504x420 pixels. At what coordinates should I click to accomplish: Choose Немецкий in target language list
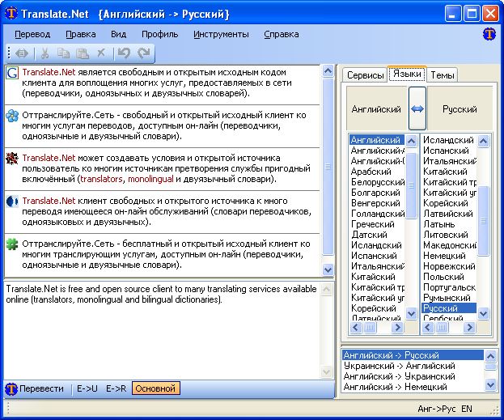point(445,256)
